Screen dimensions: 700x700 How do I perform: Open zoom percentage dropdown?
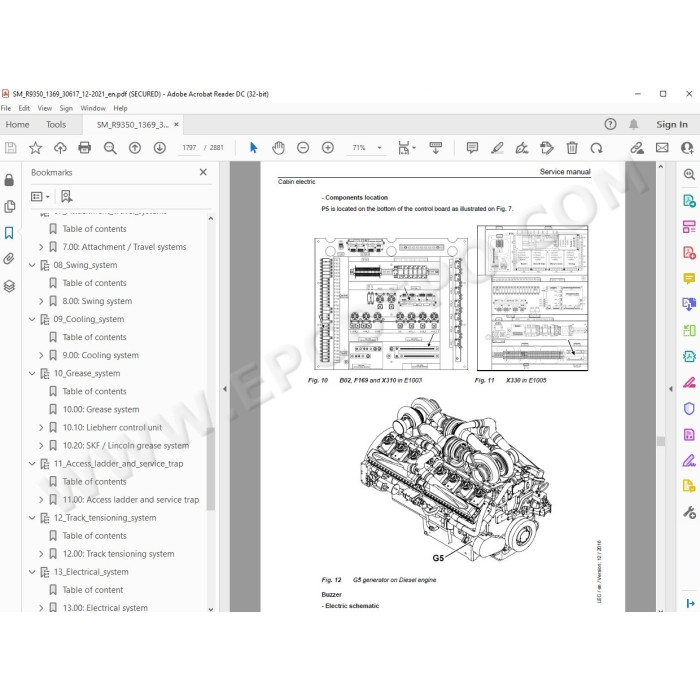[x=379, y=148]
